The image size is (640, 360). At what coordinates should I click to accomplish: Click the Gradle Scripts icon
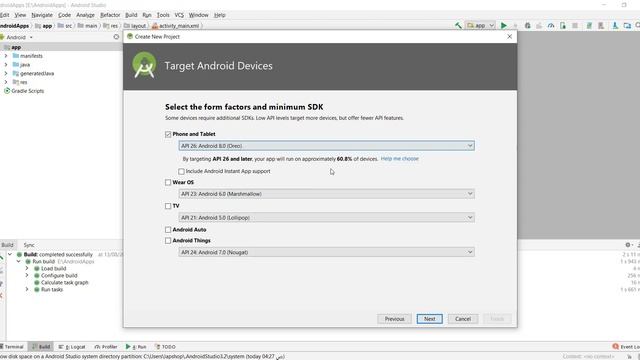coord(7,91)
